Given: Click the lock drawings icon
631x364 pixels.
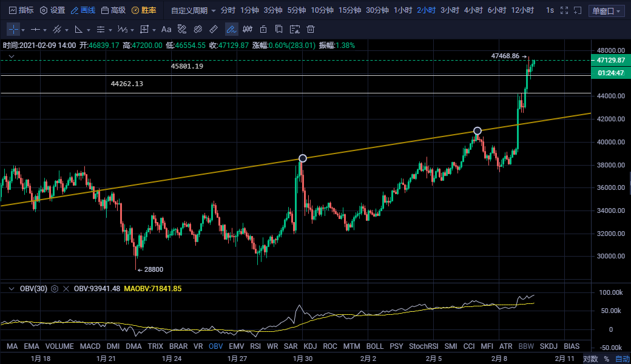Looking at the screenshot, I should (x=263, y=29).
